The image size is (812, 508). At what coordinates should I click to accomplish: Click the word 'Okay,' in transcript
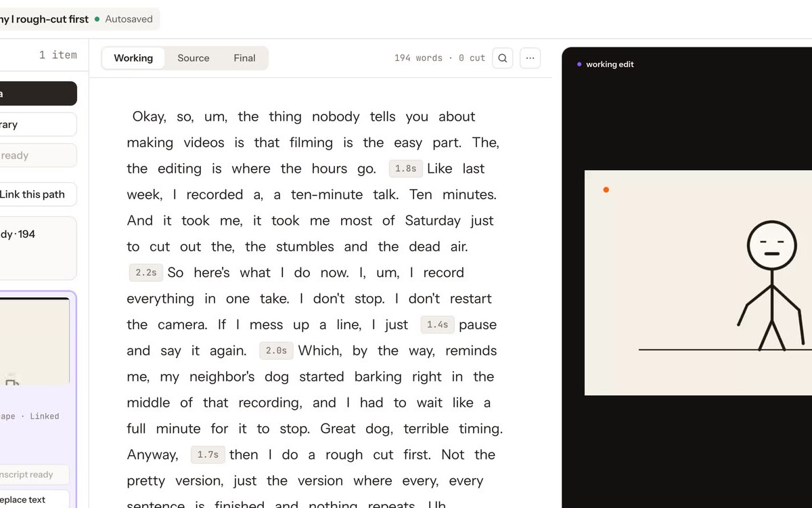[x=150, y=117]
